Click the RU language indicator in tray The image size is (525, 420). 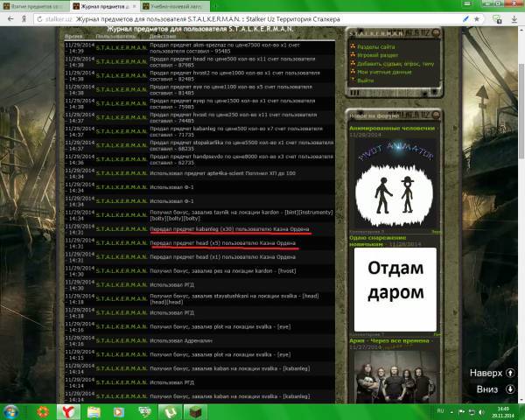click(x=440, y=411)
